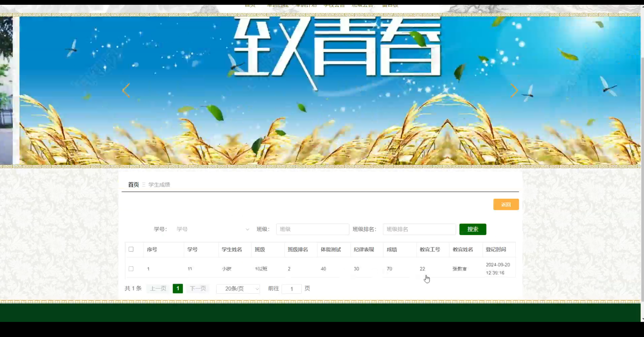
Task: Check the row checkbox for student 小欧
Action: (x=131, y=269)
